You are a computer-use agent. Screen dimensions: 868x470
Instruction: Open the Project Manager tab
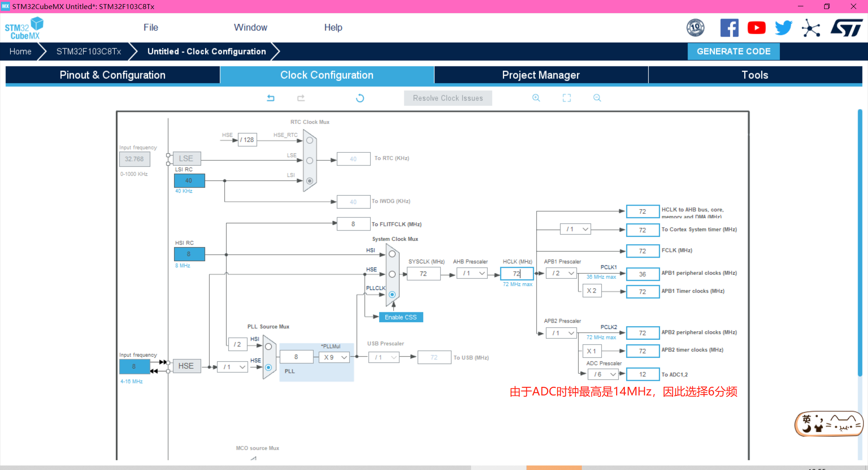541,75
